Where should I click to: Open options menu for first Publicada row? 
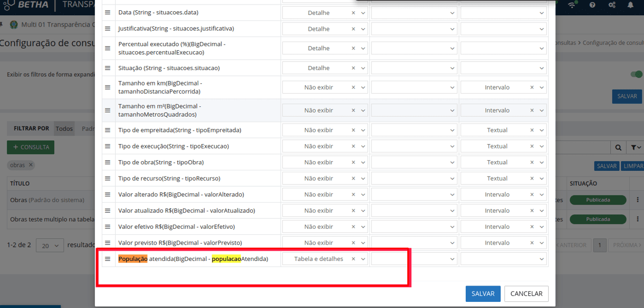point(638,200)
